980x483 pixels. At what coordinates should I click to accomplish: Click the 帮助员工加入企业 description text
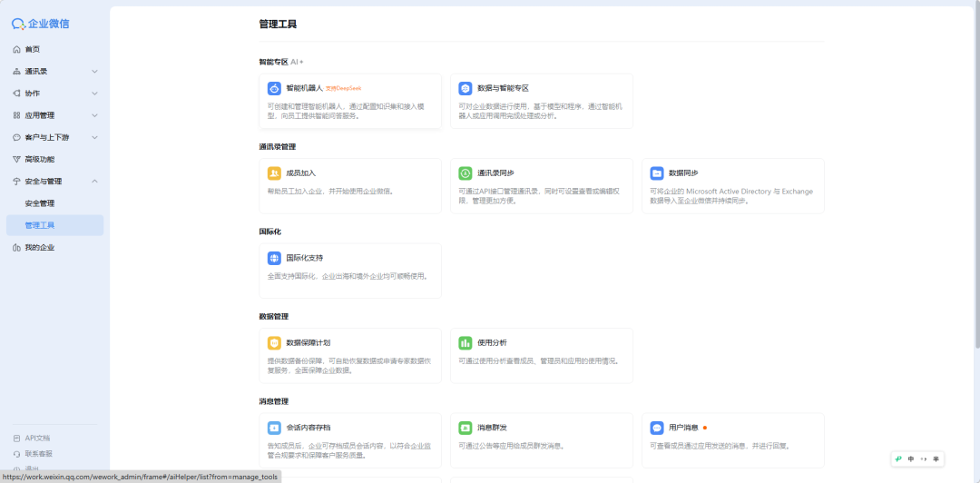(330, 192)
